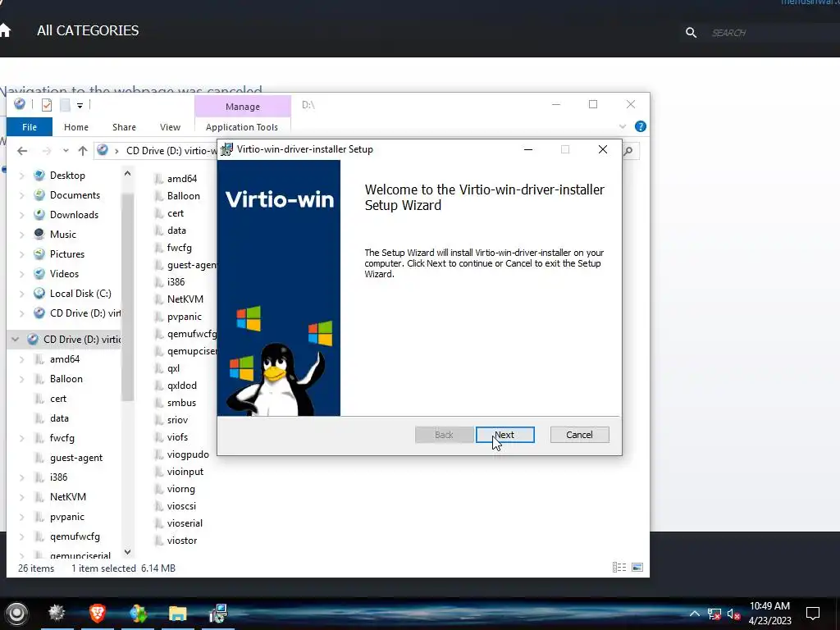Open the File menu in Explorer
The width and height of the screenshot is (840, 630).
click(x=30, y=127)
